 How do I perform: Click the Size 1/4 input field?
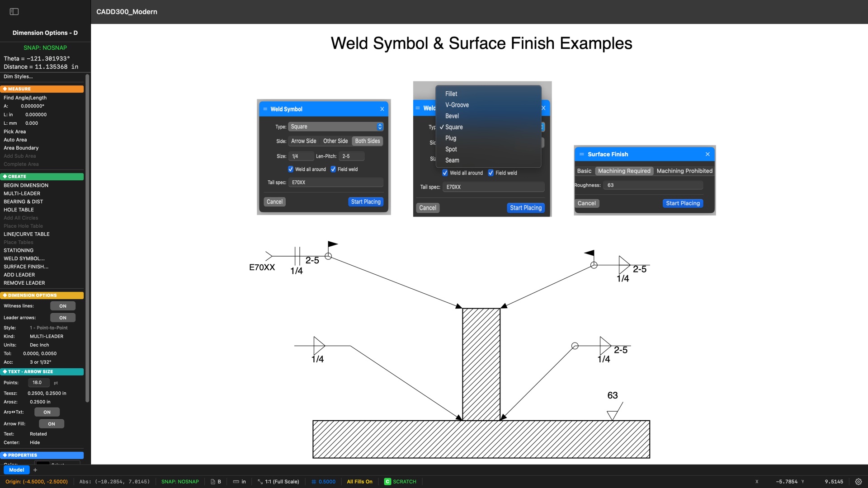coord(301,156)
